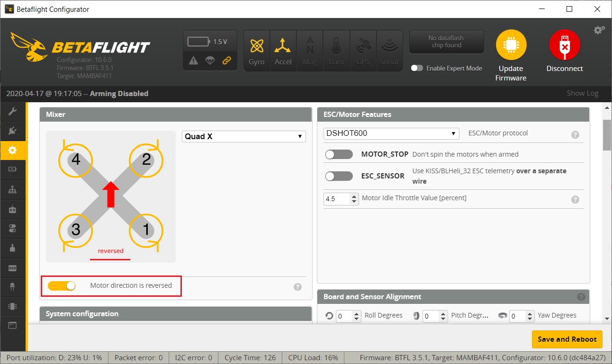This screenshot has width=612, height=364.
Task: Open the Power & Battery sidebar icon
Action: pos(12,169)
